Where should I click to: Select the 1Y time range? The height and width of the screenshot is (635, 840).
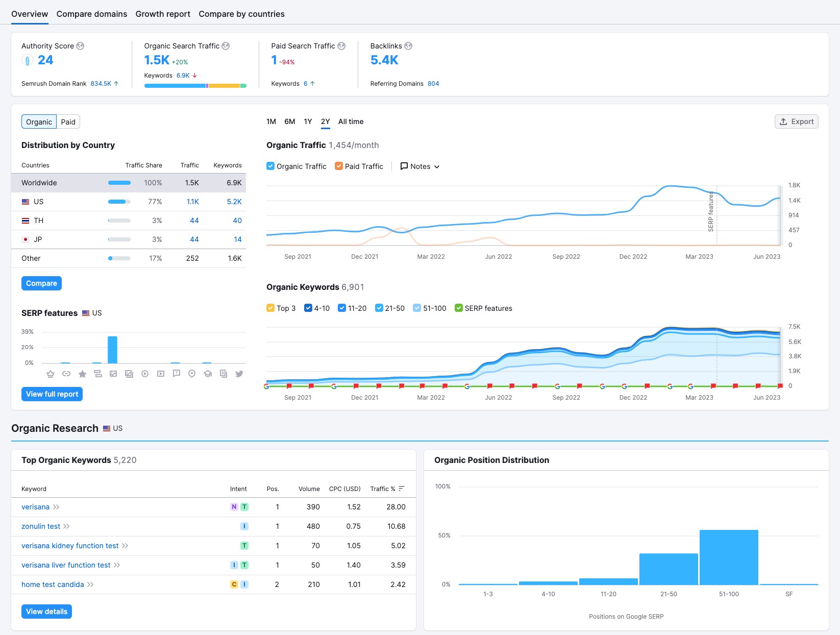tap(308, 121)
